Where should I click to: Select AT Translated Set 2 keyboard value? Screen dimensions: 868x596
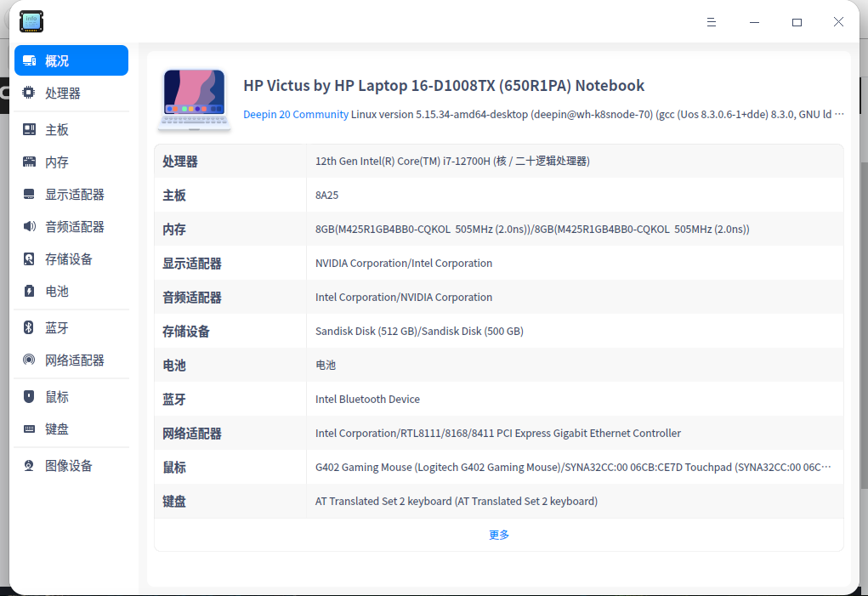point(457,502)
